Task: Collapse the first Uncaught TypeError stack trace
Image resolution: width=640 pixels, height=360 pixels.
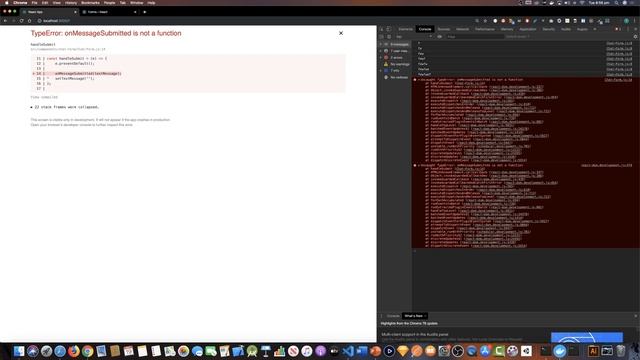Action: pyautogui.click(x=419, y=80)
